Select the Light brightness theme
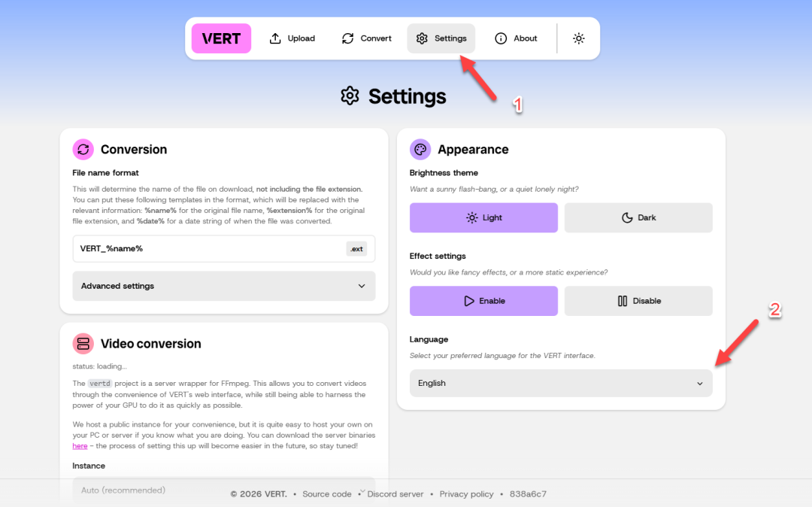Viewport: 812px width, 507px height. tap(483, 217)
